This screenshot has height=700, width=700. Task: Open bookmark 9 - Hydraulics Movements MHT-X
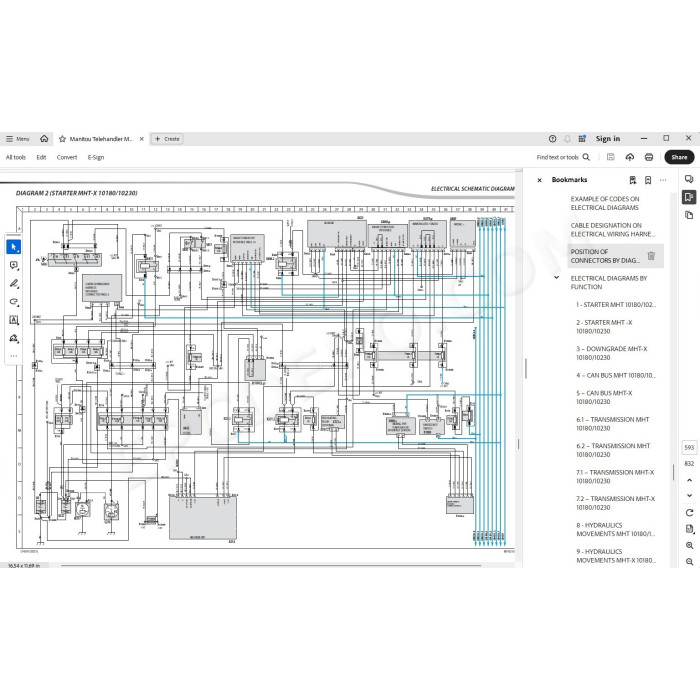pos(616,555)
